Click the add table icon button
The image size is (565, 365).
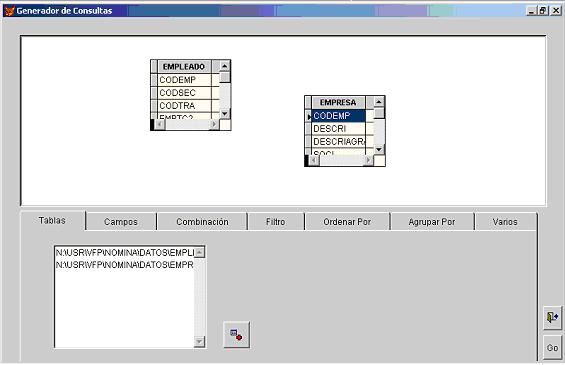(236, 335)
